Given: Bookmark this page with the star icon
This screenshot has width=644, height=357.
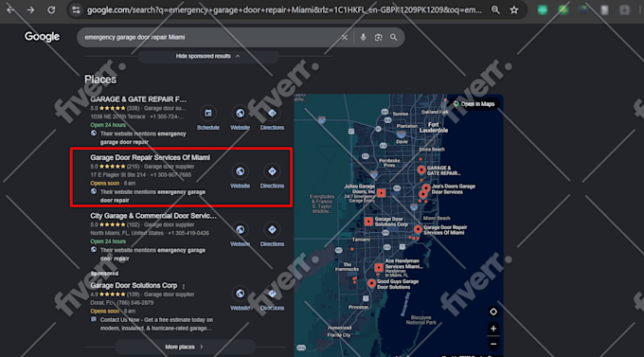Looking at the screenshot, I should [x=514, y=9].
